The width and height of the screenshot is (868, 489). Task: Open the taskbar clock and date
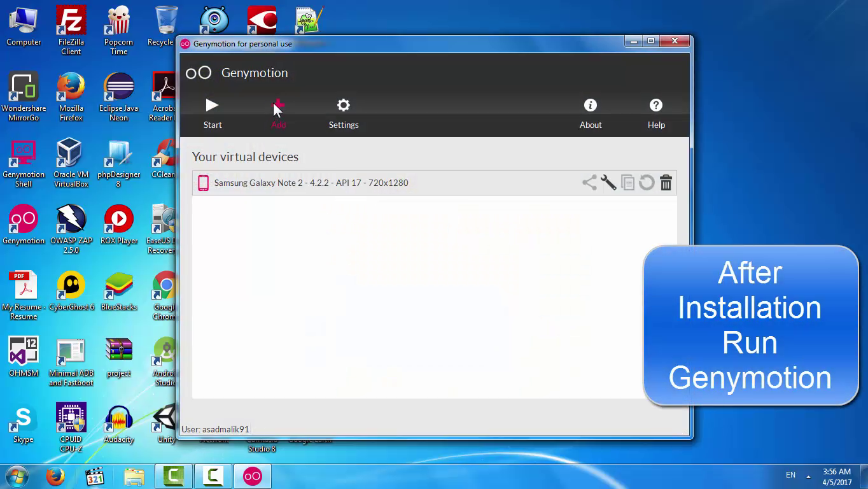(x=837, y=477)
